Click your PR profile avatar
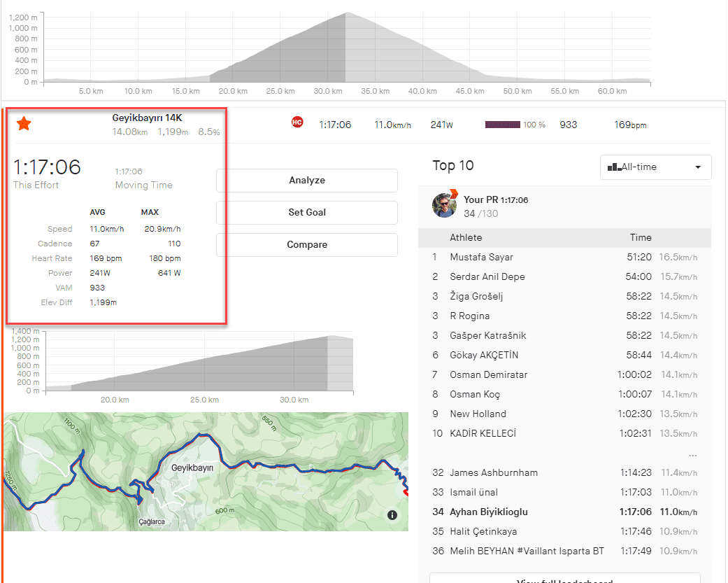728x583 pixels. [445, 205]
